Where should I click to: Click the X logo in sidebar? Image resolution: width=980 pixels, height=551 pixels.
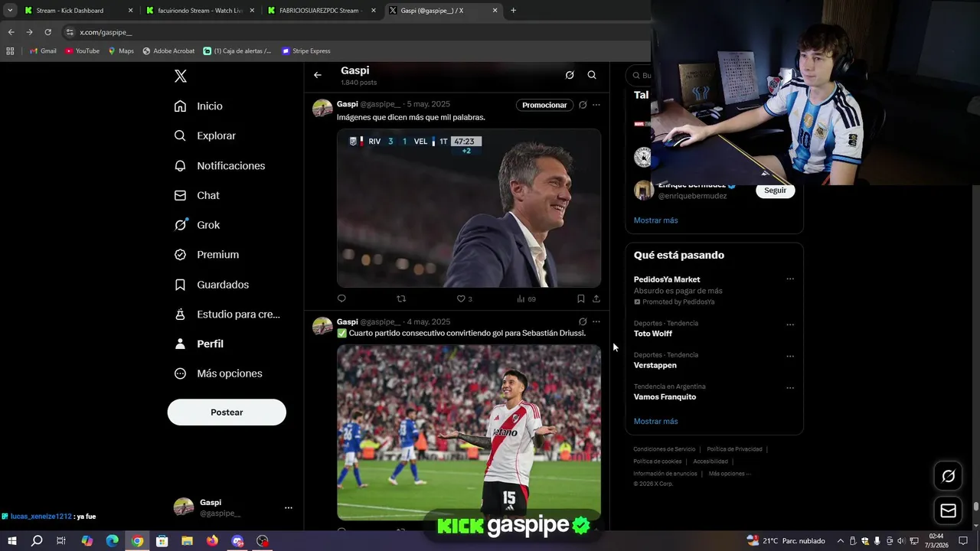point(180,76)
